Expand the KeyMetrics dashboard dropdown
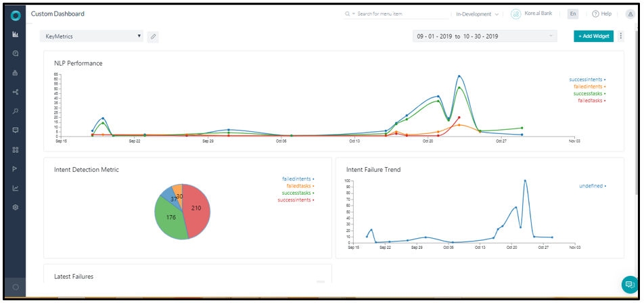 point(91,36)
